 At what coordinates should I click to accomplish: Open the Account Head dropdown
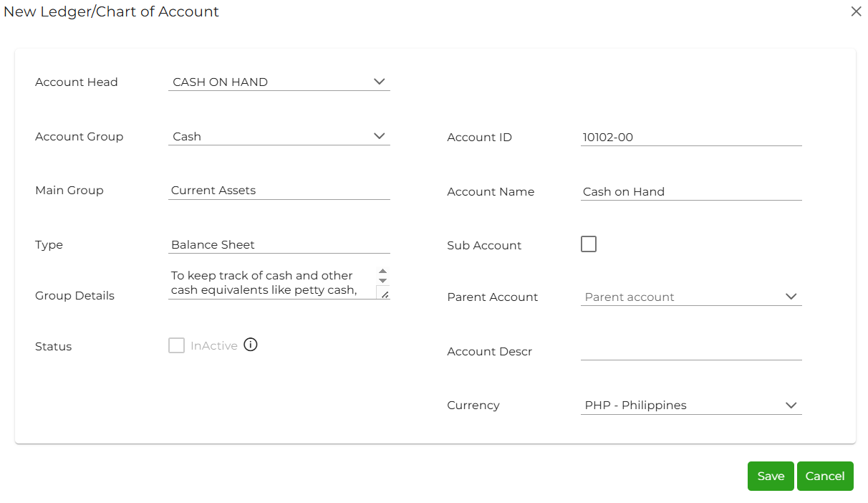[x=279, y=82]
